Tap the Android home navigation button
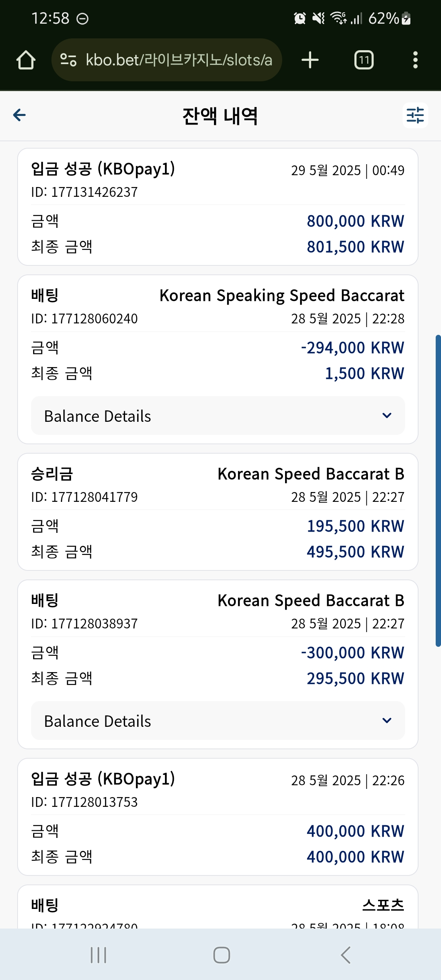The width and height of the screenshot is (441, 980). tap(221, 955)
